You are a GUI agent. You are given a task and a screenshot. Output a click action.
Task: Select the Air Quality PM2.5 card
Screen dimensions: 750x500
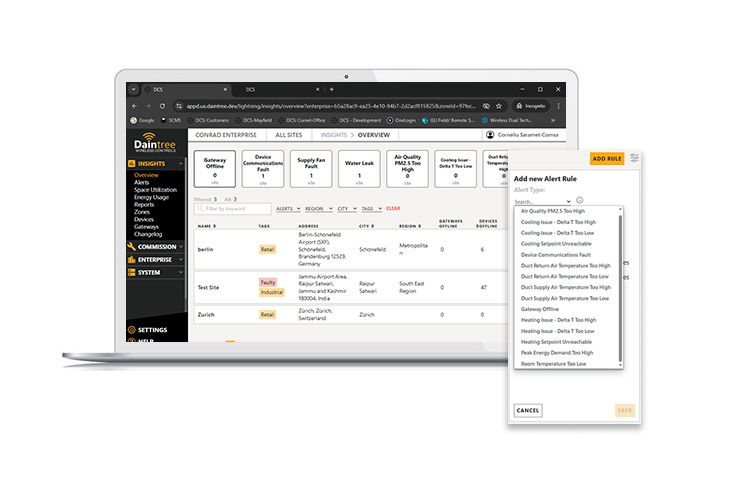[x=408, y=169]
